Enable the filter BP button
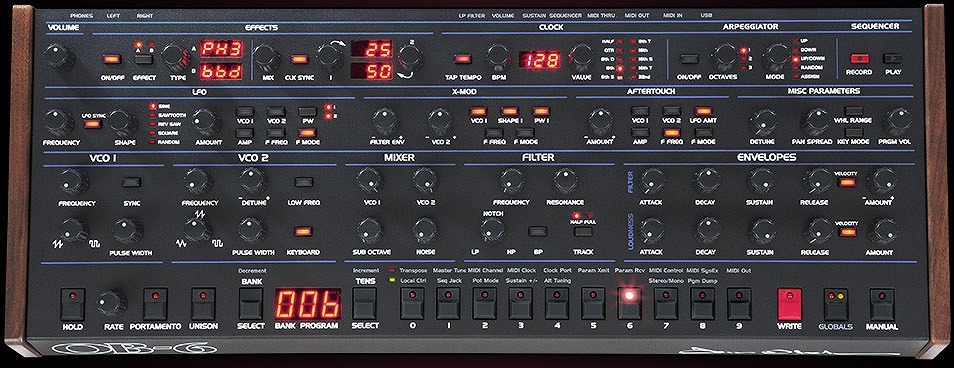 point(537,232)
